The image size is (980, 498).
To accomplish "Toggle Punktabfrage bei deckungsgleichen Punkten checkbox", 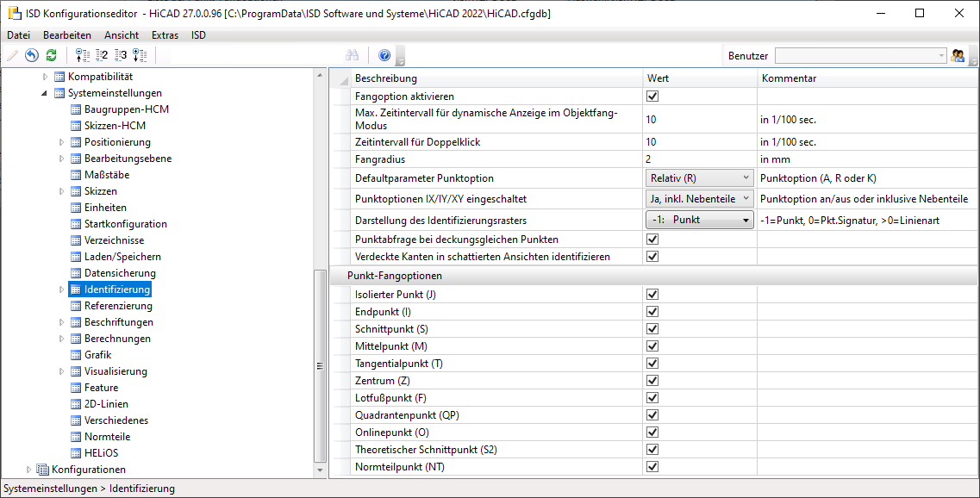I will (652, 239).
